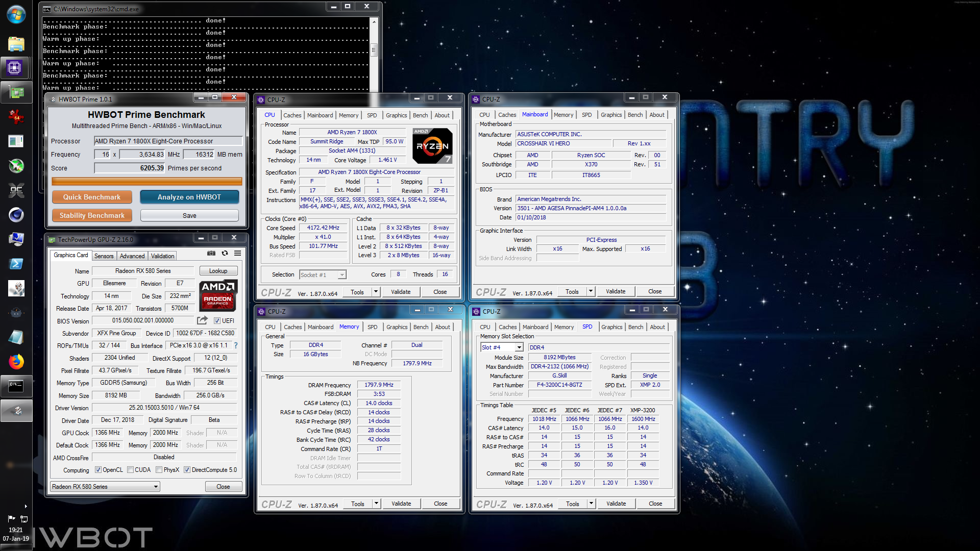
Task: Open Tools dropdown arrow in Memory tab window
Action: 377,504
